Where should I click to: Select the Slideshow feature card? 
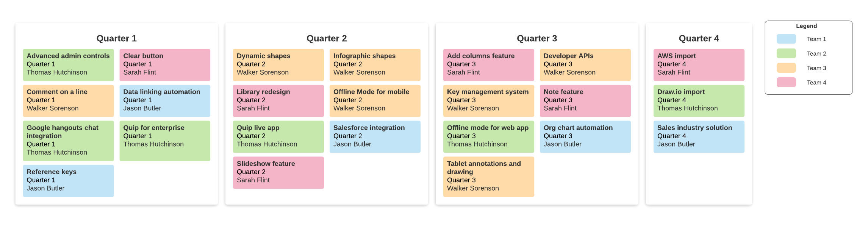278,172
